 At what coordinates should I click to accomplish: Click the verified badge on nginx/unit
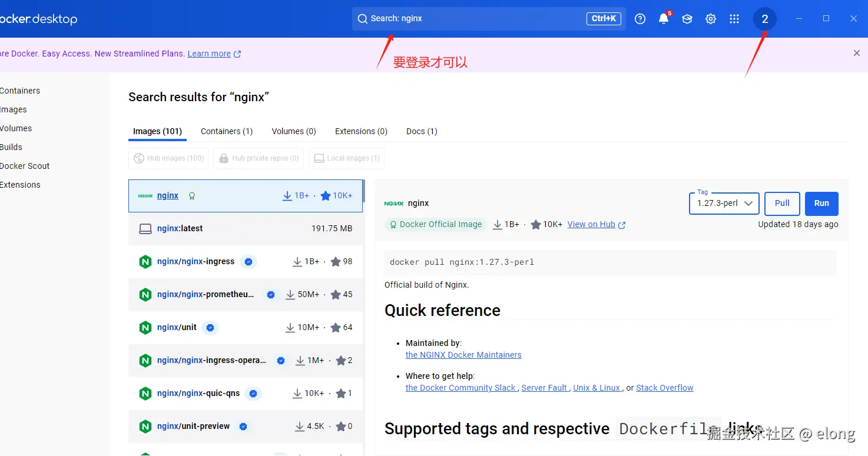[210, 328]
